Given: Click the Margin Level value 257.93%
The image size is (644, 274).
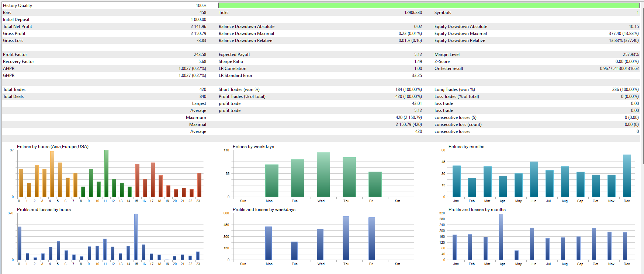Looking at the screenshot, I should coord(631,55).
